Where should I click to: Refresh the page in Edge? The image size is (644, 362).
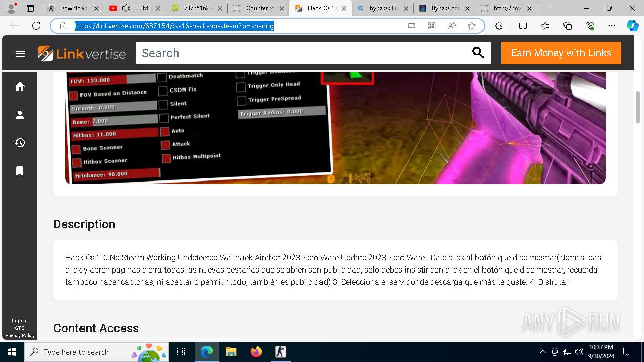(x=36, y=26)
